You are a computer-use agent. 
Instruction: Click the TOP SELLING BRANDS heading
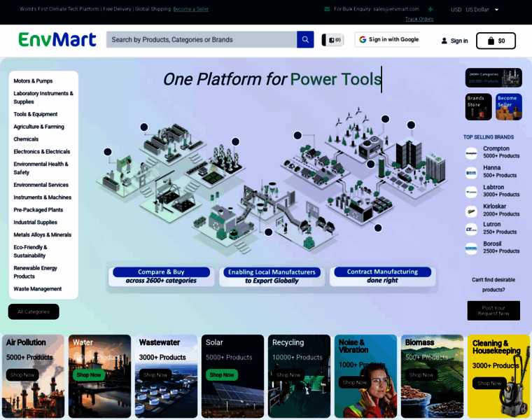(x=489, y=137)
